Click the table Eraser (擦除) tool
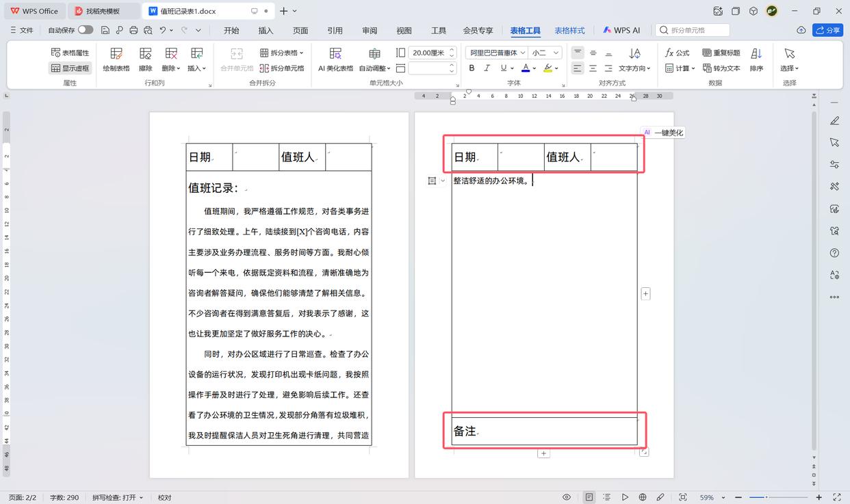This screenshot has height=504, width=850. point(145,58)
